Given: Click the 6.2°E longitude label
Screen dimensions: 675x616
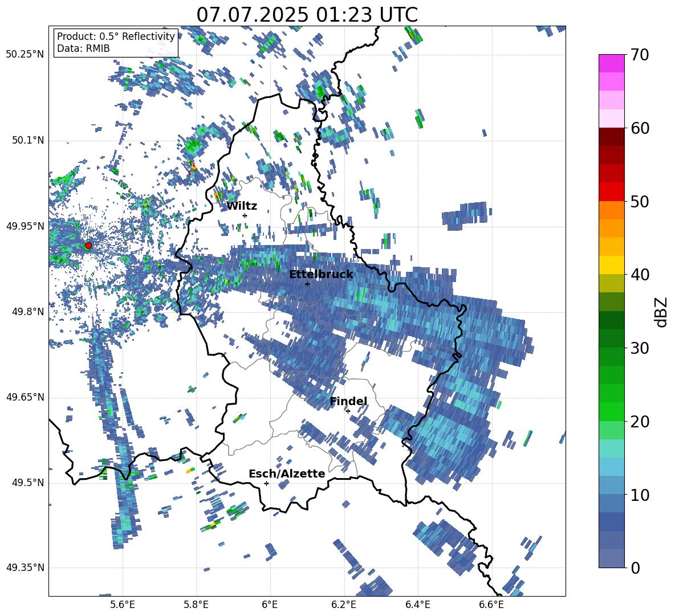Looking at the screenshot, I should [344, 605].
